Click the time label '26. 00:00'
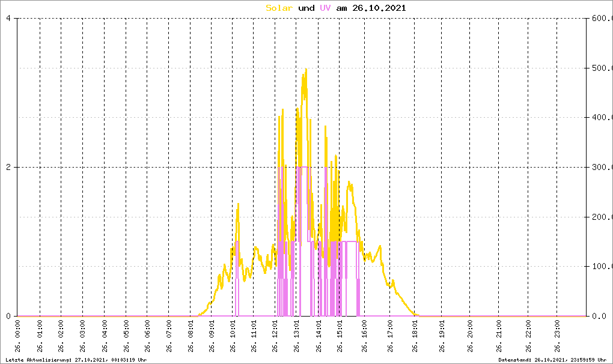The width and height of the screenshot is (613, 364). [x=17, y=336]
